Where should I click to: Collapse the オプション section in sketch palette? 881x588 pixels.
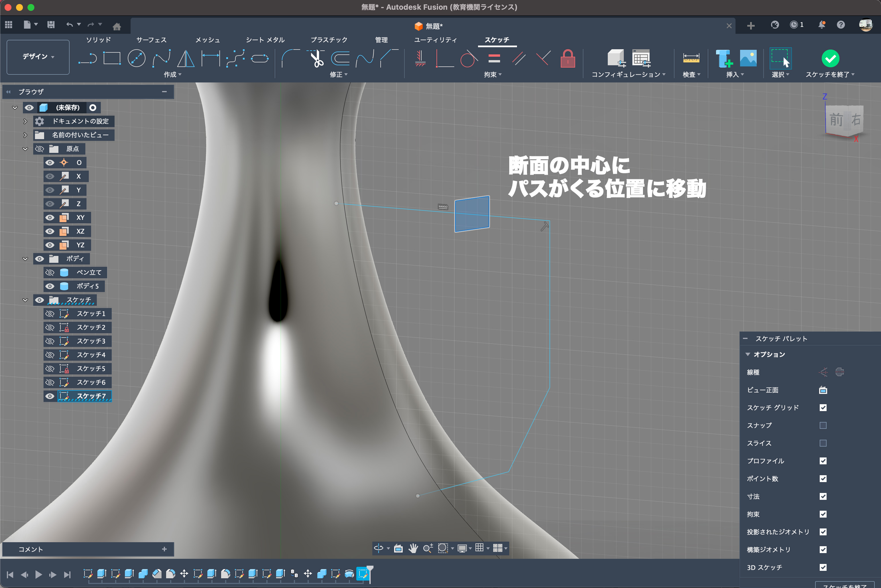(748, 354)
